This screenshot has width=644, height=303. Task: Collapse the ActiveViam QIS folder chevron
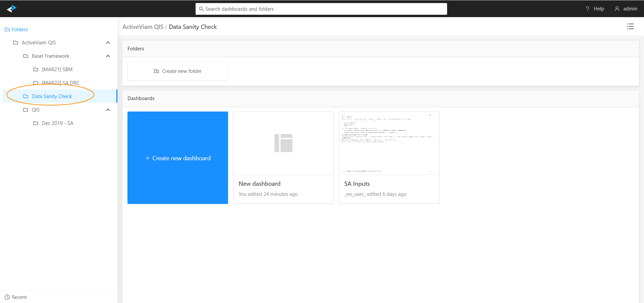tap(108, 43)
